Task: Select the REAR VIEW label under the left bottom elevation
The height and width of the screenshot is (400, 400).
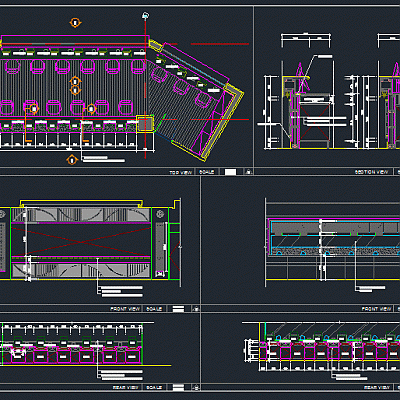Action: coord(126,388)
